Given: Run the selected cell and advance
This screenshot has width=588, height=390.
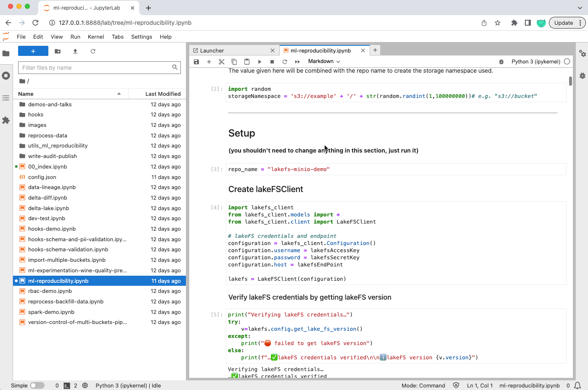Looking at the screenshot, I should (260, 62).
